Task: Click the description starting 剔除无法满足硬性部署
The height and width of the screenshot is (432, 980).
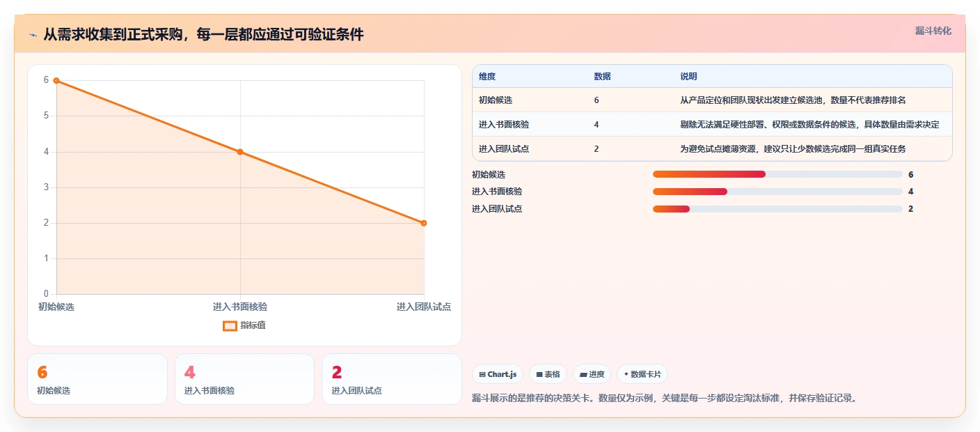Action: 809,125
